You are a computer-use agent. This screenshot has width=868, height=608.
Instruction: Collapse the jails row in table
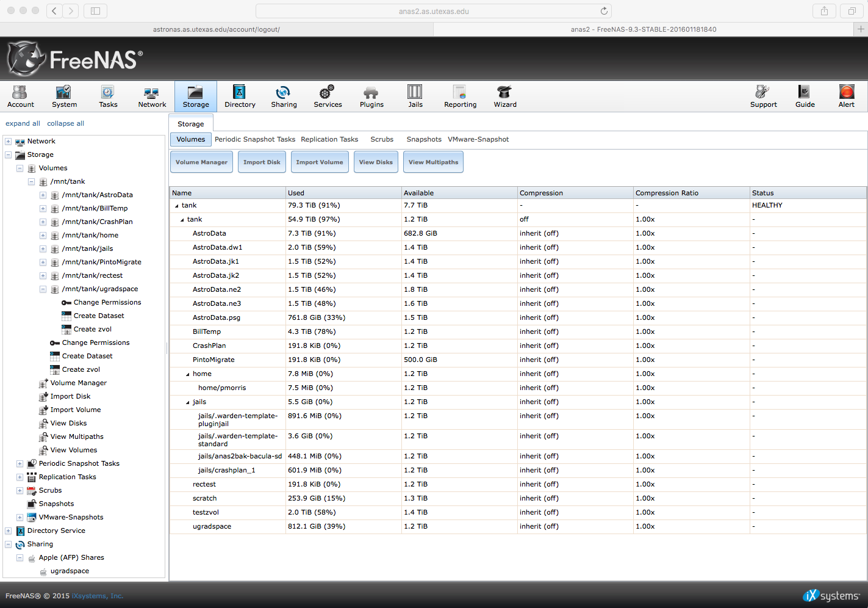[x=188, y=402]
